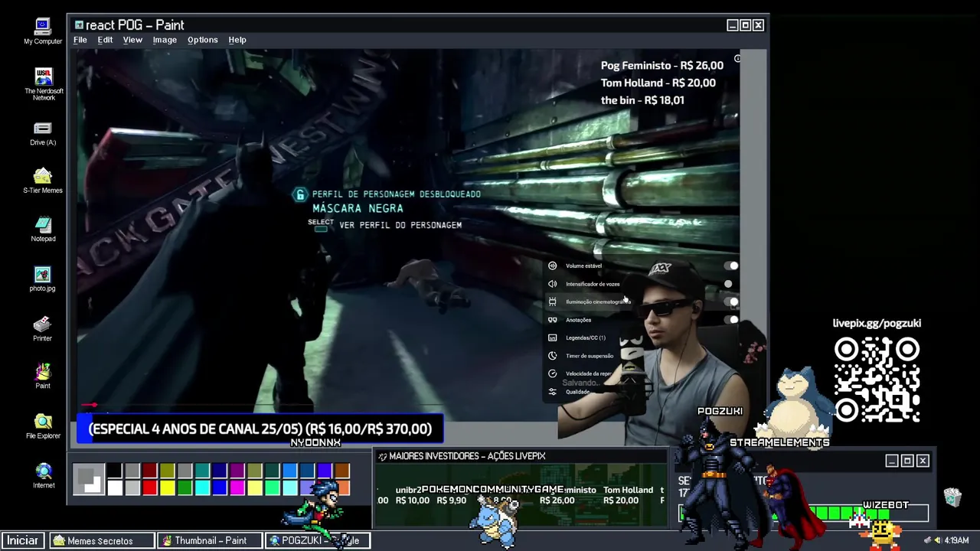Pick the white color swatch

[115, 487]
